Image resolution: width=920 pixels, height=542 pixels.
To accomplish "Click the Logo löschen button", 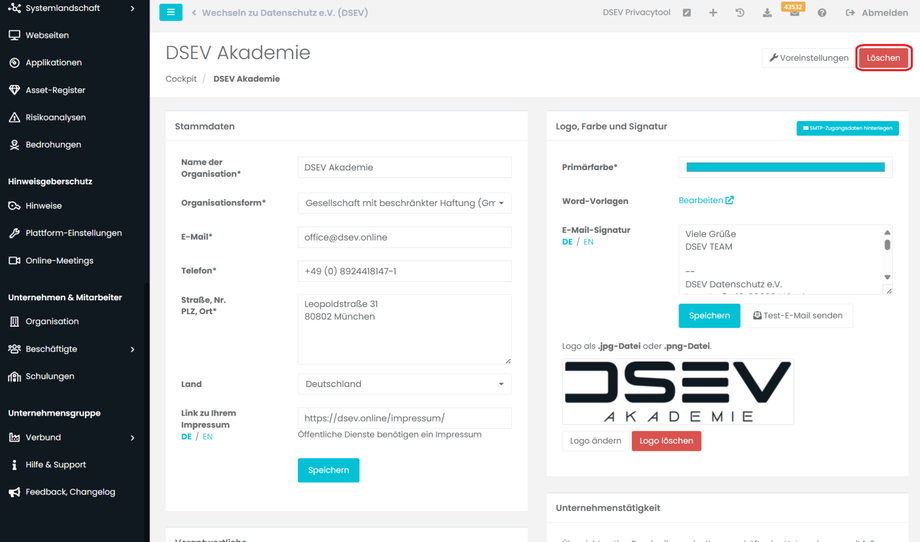I will coord(666,441).
